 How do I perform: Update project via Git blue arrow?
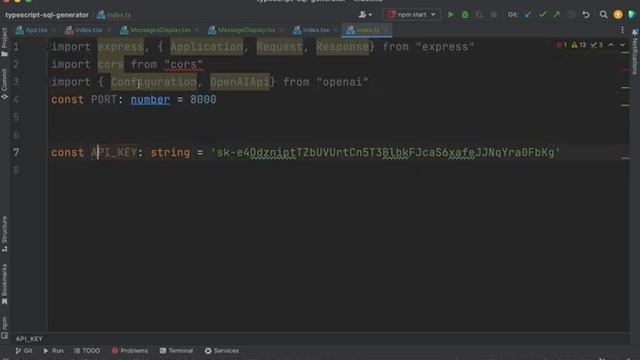point(528,15)
